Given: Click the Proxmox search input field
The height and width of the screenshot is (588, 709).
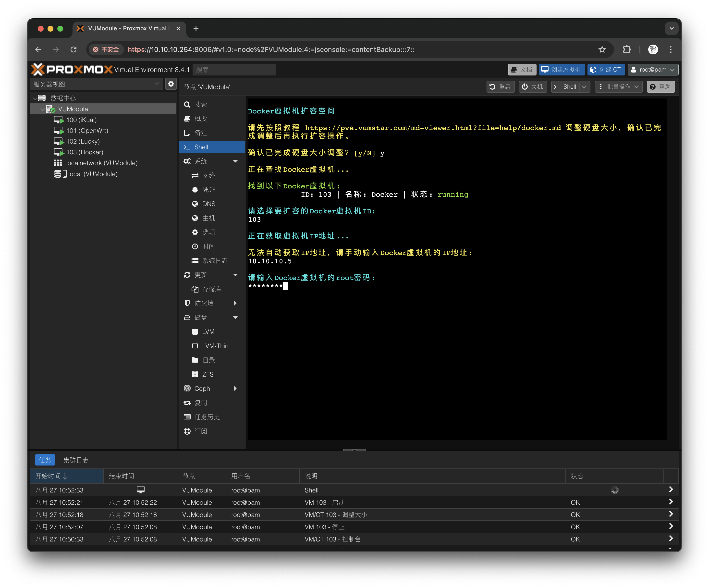Looking at the screenshot, I should [234, 70].
